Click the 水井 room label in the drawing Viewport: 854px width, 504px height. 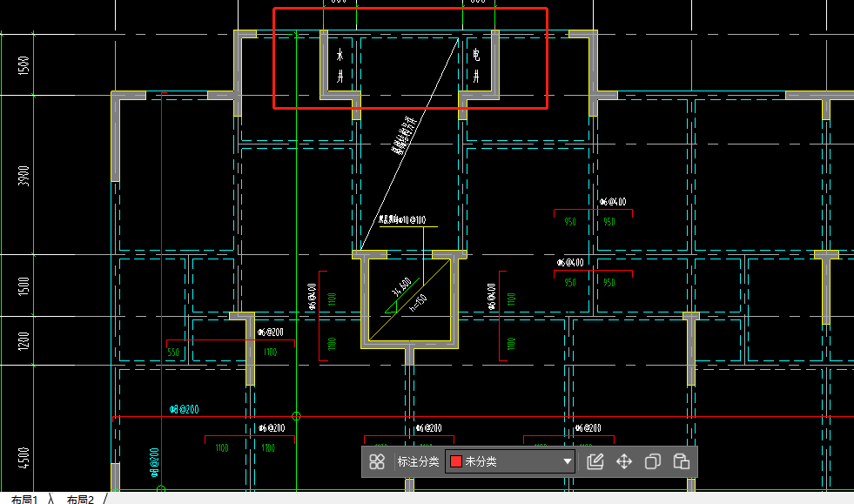pos(340,65)
